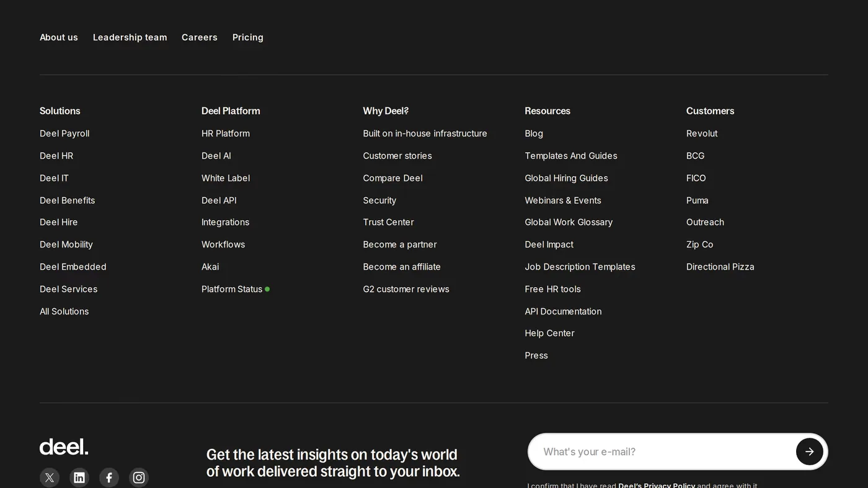Go to White Label page

tap(226, 178)
